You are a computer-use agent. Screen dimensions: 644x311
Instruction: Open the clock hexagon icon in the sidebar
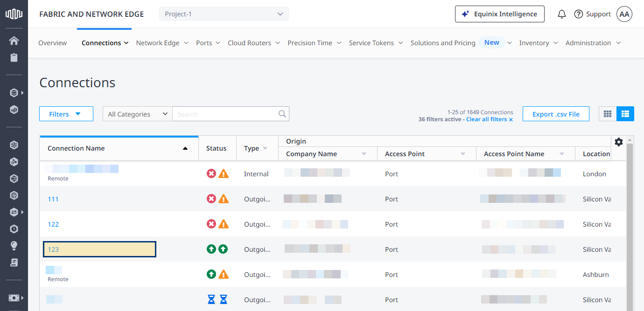pos(14,229)
